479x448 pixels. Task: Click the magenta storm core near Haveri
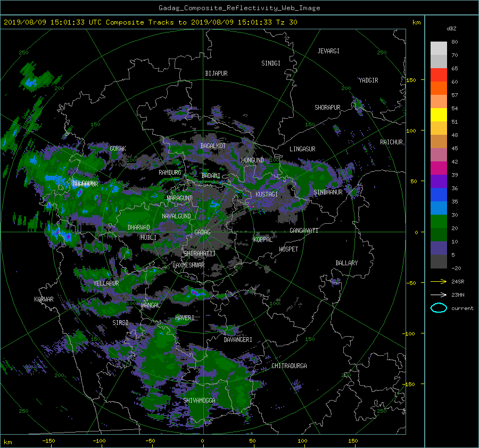tap(195, 292)
